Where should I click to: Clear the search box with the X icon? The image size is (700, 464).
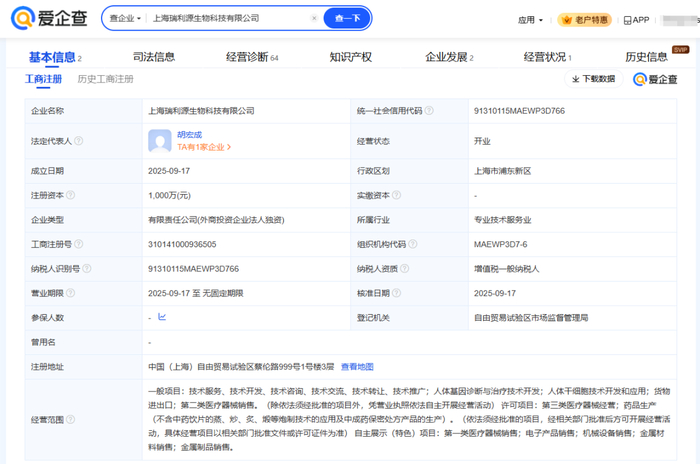click(x=314, y=18)
